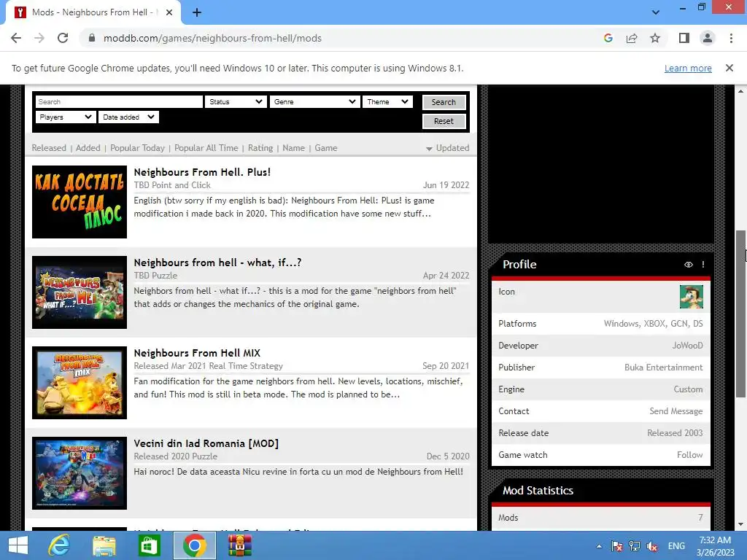This screenshot has width=747, height=560.
Task: Click the network tray icon
Action: tap(634, 546)
